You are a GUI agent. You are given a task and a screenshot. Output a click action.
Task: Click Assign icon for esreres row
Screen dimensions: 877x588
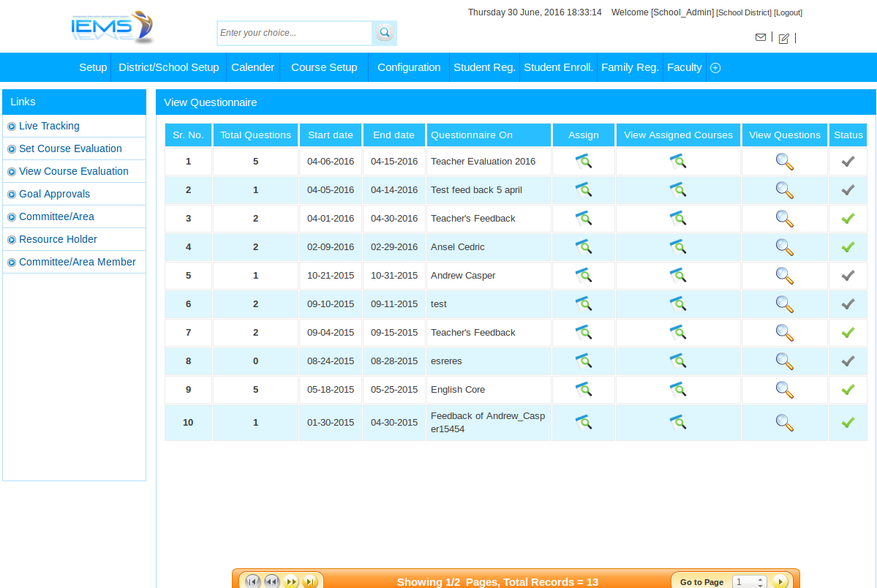pos(584,361)
